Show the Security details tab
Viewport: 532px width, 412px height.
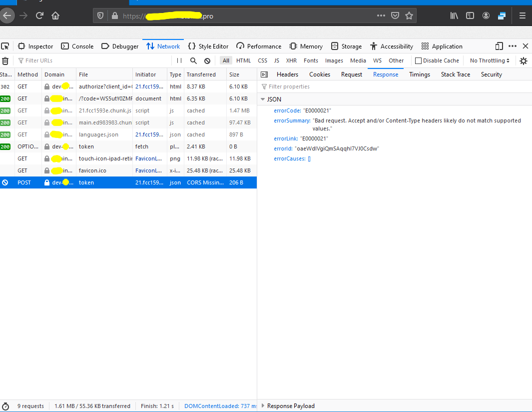point(491,74)
